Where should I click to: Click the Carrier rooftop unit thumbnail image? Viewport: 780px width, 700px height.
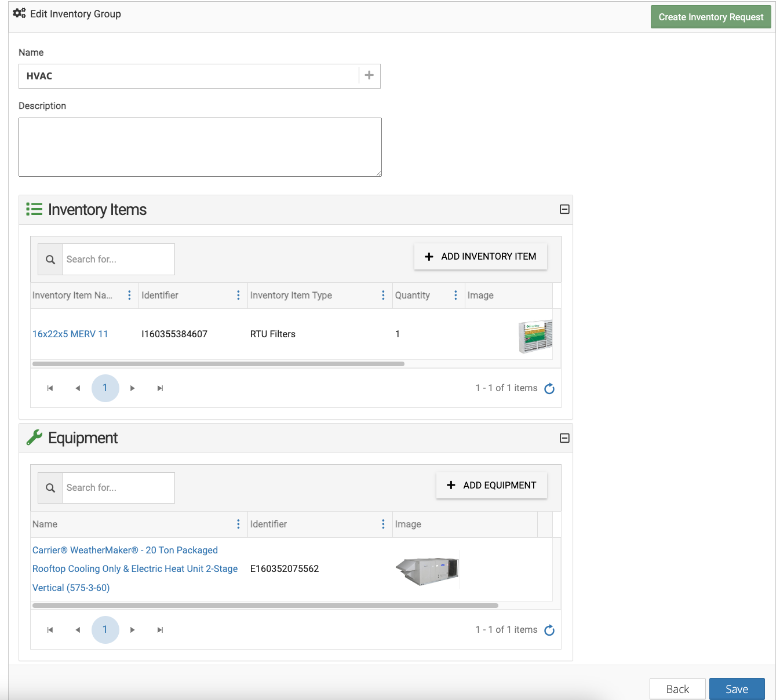[x=427, y=570]
